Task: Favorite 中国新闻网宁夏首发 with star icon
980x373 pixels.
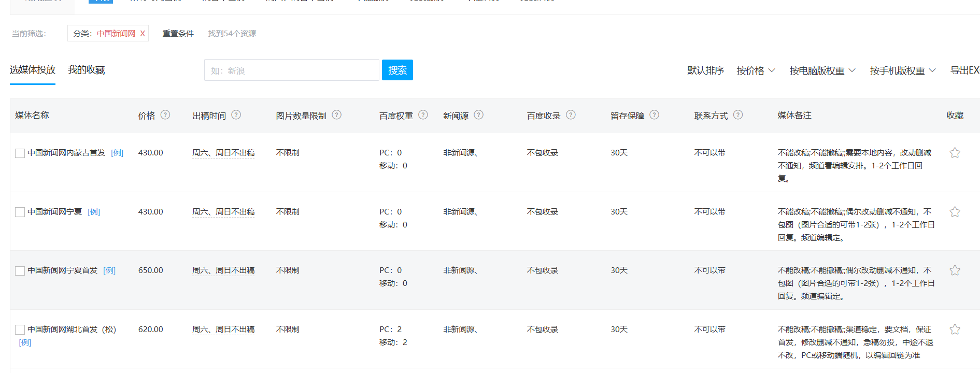Action: (x=955, y=270)
